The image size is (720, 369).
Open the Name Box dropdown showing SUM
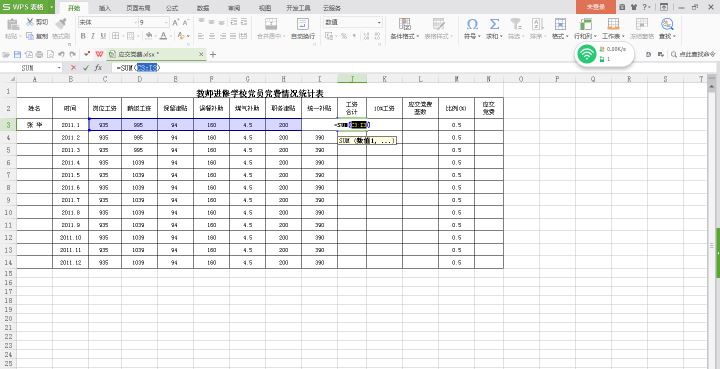[x=59, y=68]
